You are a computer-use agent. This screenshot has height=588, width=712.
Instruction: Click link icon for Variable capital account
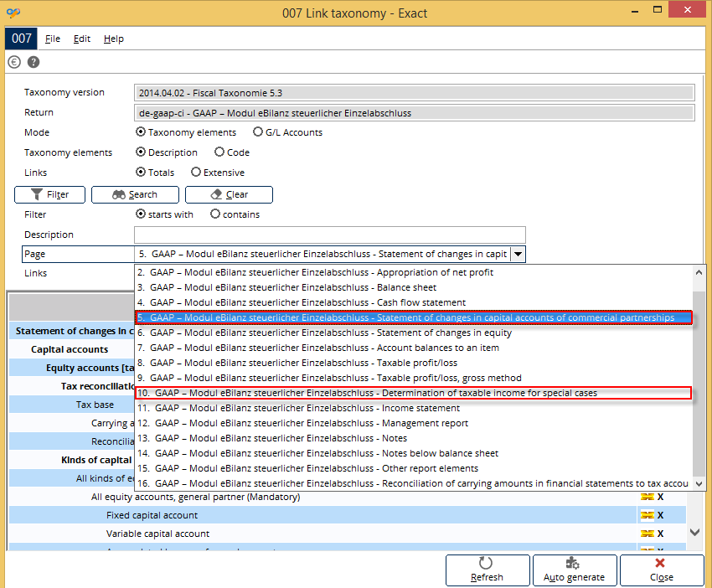(647, 533)
